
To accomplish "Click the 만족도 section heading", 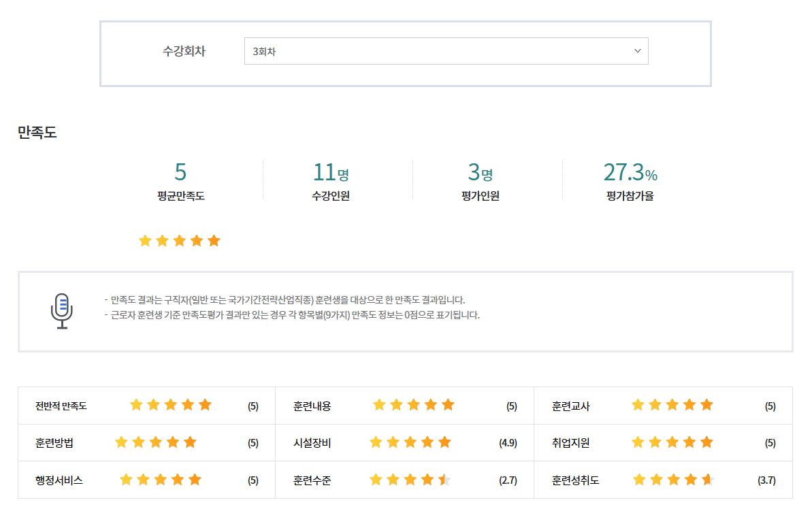I will 37,133.
